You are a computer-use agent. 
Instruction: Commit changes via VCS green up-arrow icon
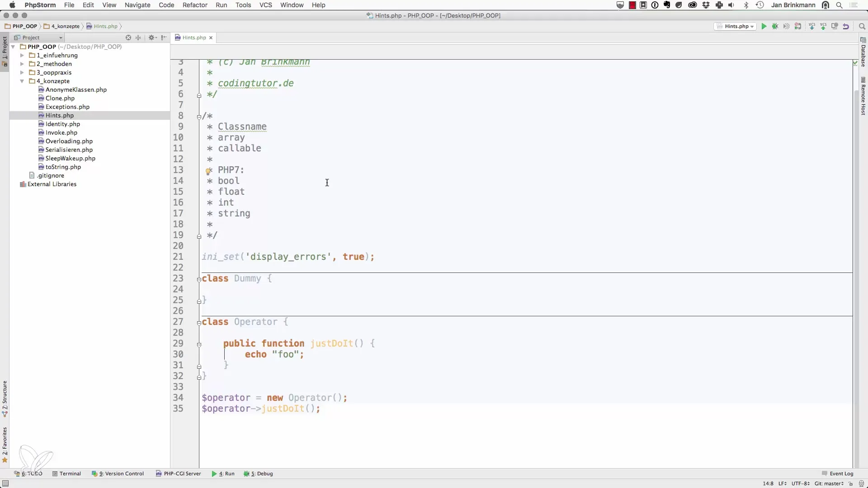(x=823, y=27)
